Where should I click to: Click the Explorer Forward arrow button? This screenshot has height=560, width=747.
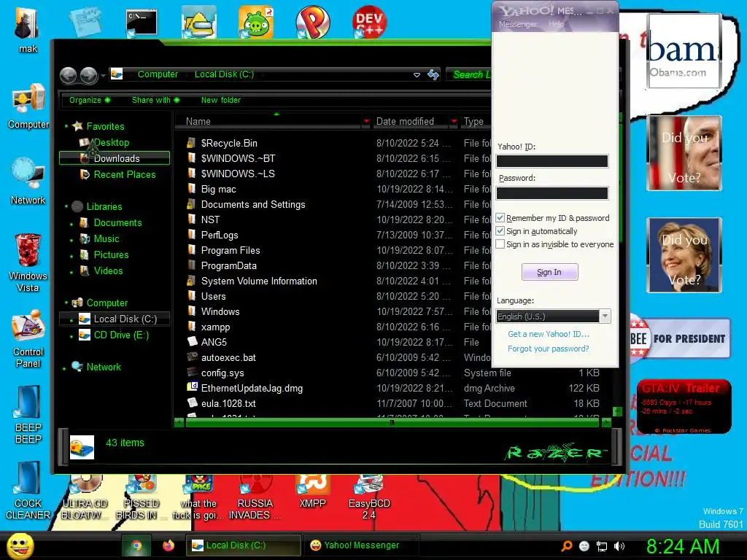tap(88, 75)
